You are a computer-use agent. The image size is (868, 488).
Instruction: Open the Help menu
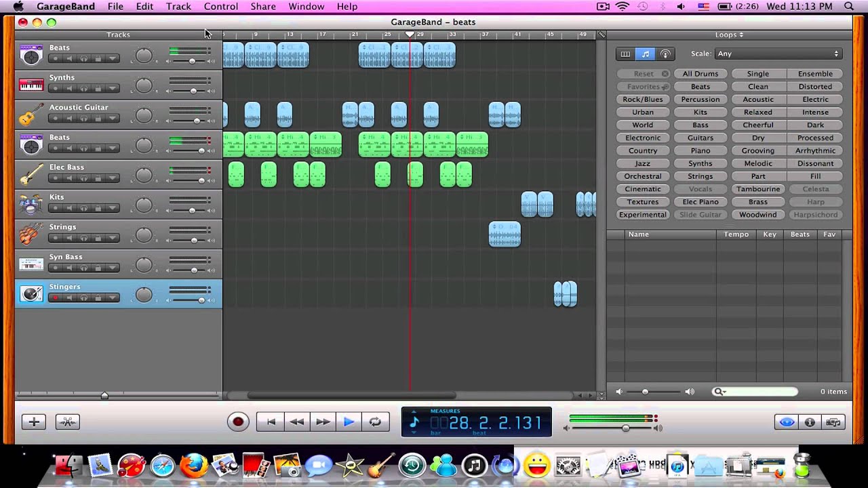pyautogui.click(x=347, y=7)
